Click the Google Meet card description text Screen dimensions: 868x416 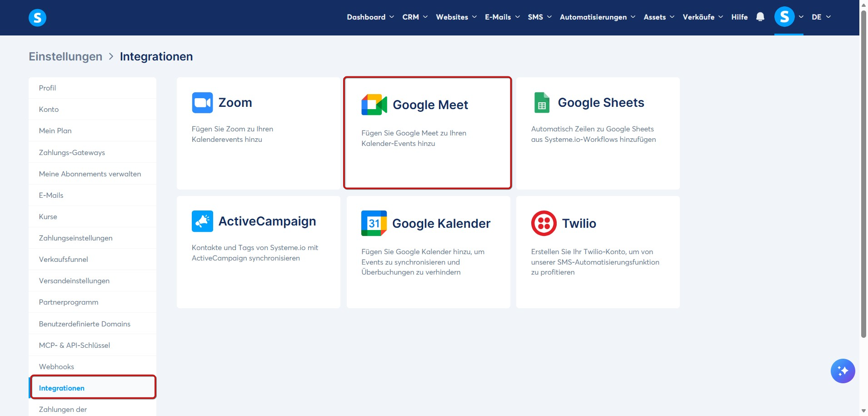414,138
